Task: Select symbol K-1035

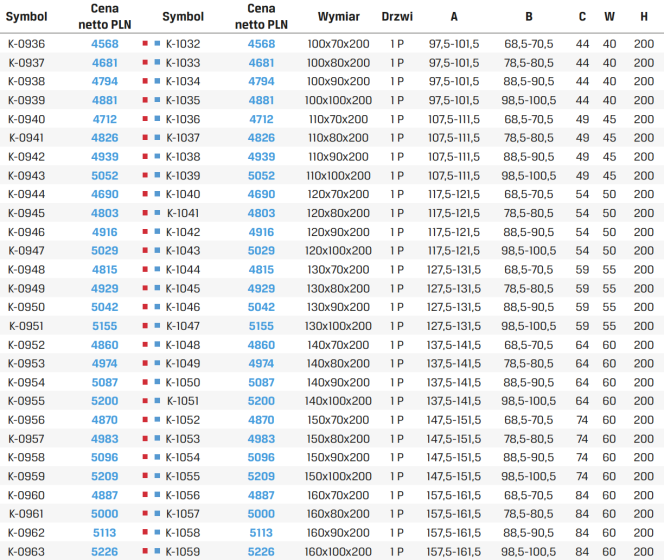Action: tap(183, 100)
